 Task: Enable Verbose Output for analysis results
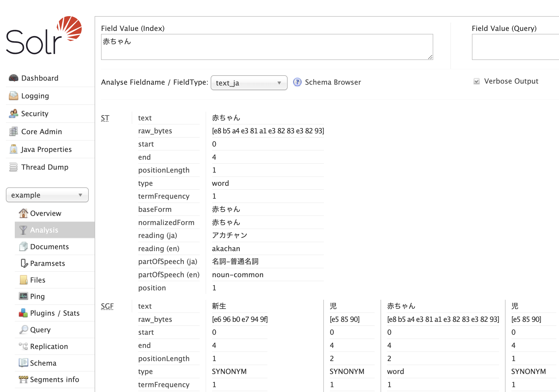pyautogui.click(x=476, y=82)
